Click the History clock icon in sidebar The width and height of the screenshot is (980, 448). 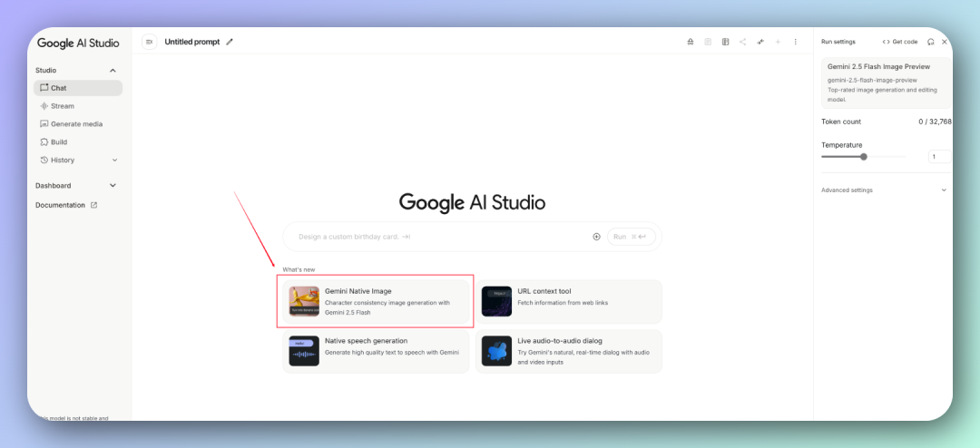click(44, 160)
